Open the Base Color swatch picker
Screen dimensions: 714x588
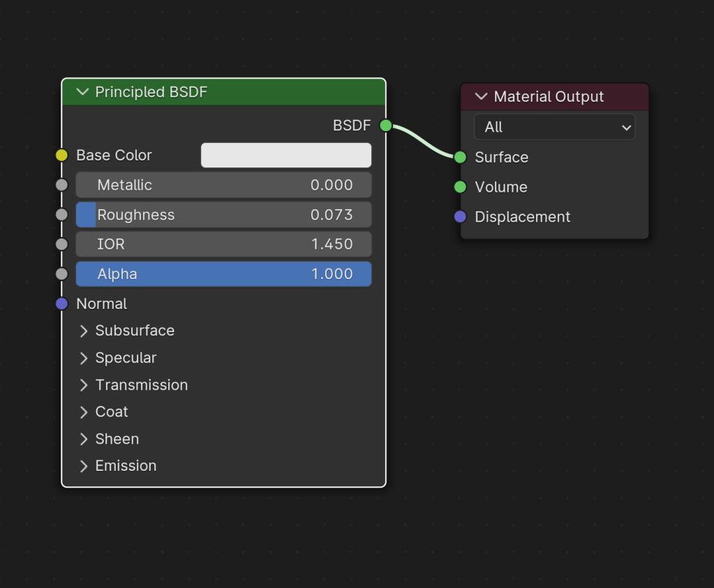click(286, 156)
